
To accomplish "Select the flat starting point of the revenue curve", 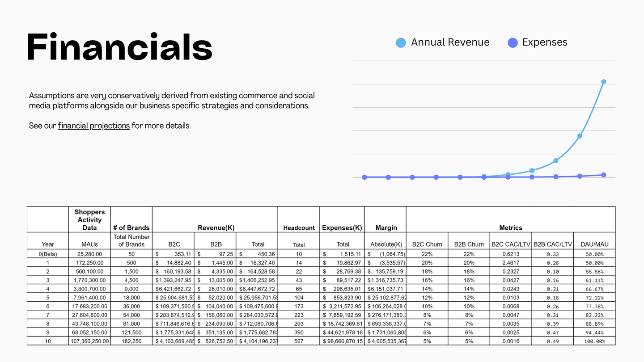I will [364, 177].
